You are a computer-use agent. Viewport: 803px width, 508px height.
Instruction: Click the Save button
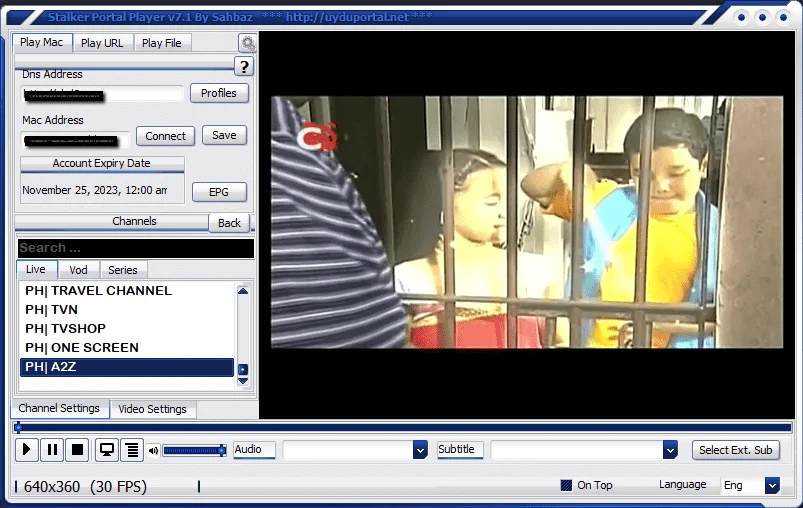224,135
